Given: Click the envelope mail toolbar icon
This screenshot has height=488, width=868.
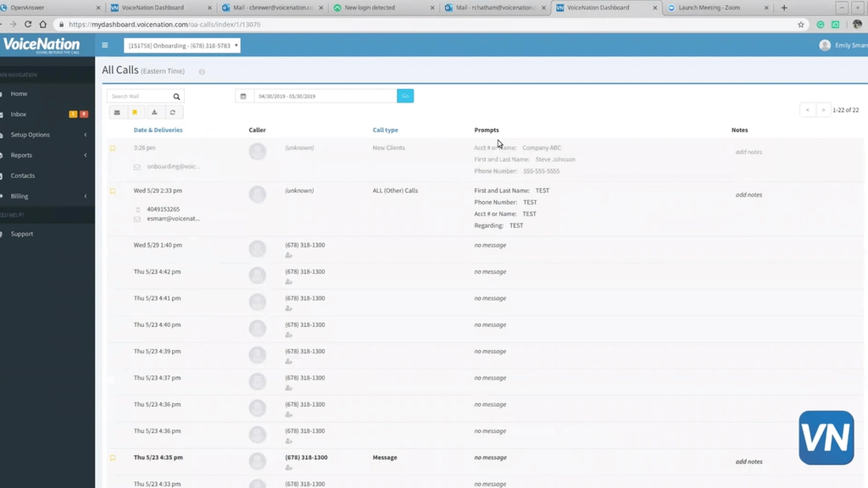Looking at the screenshot, I should [x=117, y=113].
